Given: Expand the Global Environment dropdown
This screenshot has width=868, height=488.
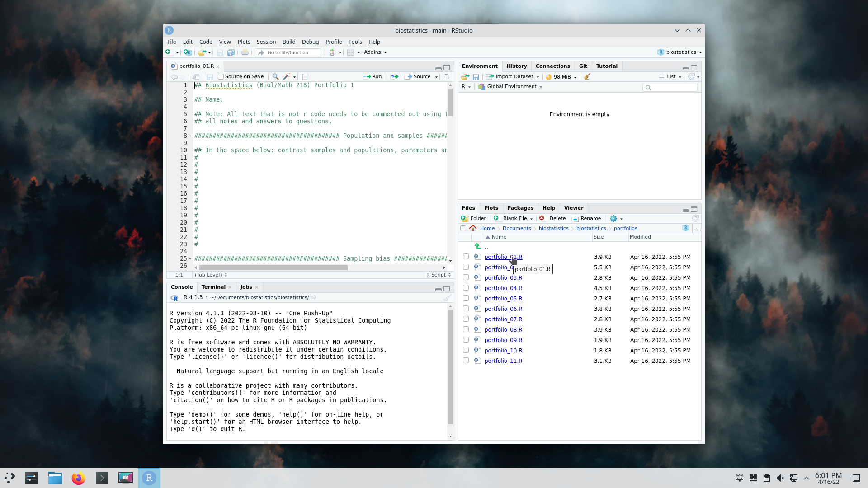Looking at the screenshot, I should tap(511, 87).
